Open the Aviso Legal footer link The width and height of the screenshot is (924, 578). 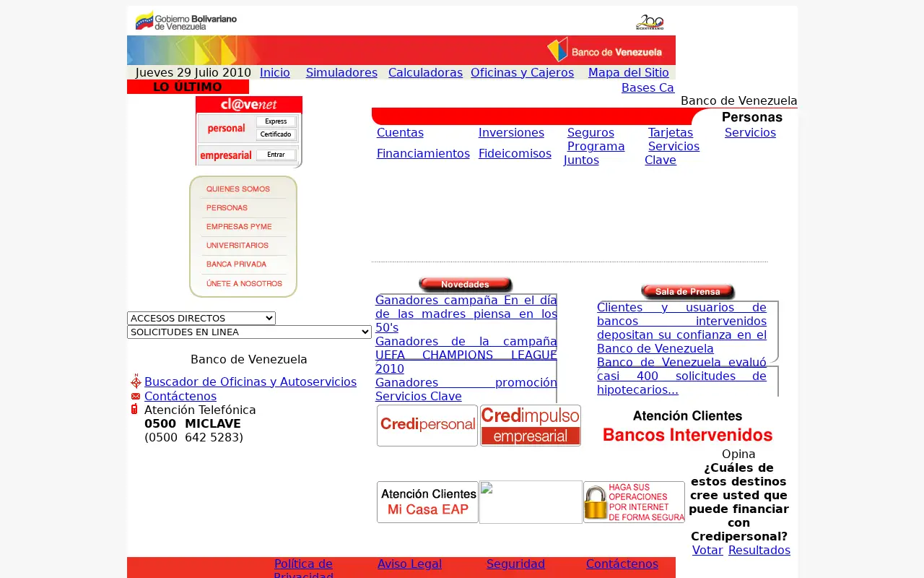click(x=409, y=564)
